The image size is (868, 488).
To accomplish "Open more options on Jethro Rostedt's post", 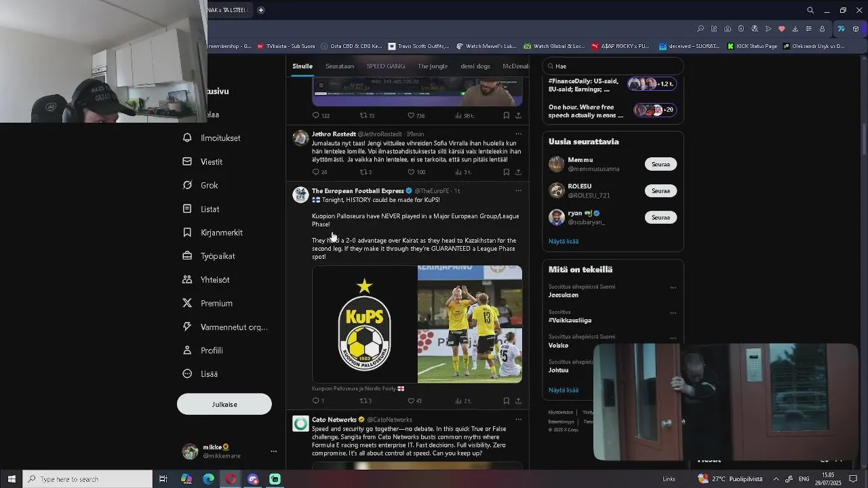I will point(518,134).
